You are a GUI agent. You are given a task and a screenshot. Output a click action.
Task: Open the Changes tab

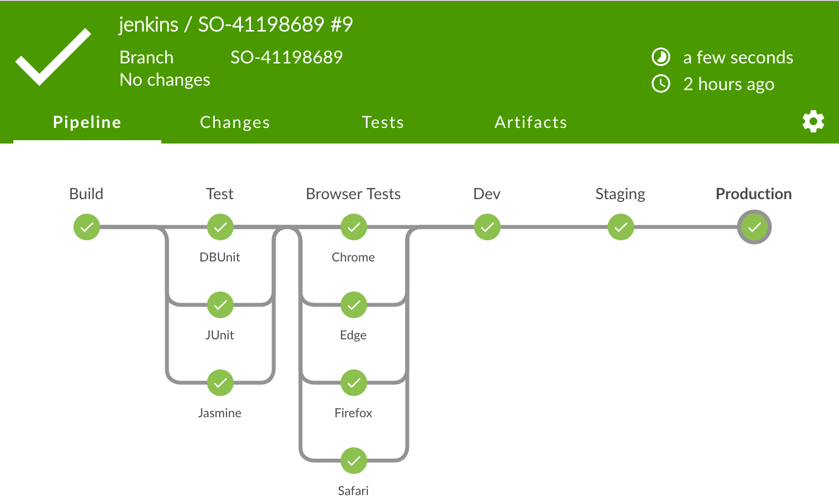(235, 122)
